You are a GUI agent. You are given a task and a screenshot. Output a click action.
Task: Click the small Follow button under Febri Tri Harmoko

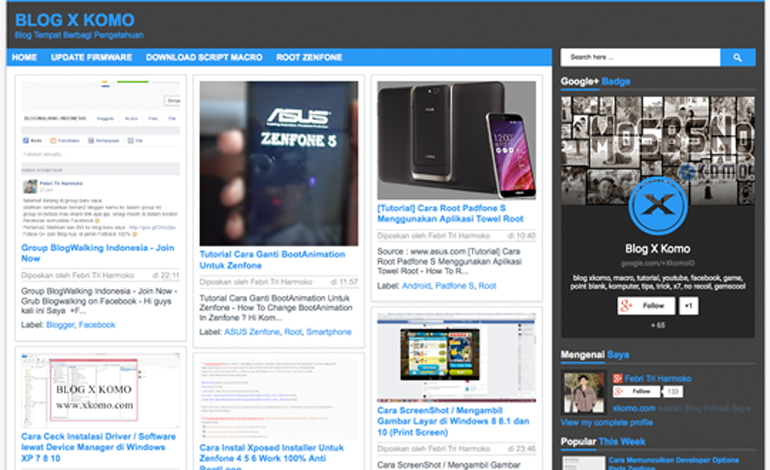(636, 391)
